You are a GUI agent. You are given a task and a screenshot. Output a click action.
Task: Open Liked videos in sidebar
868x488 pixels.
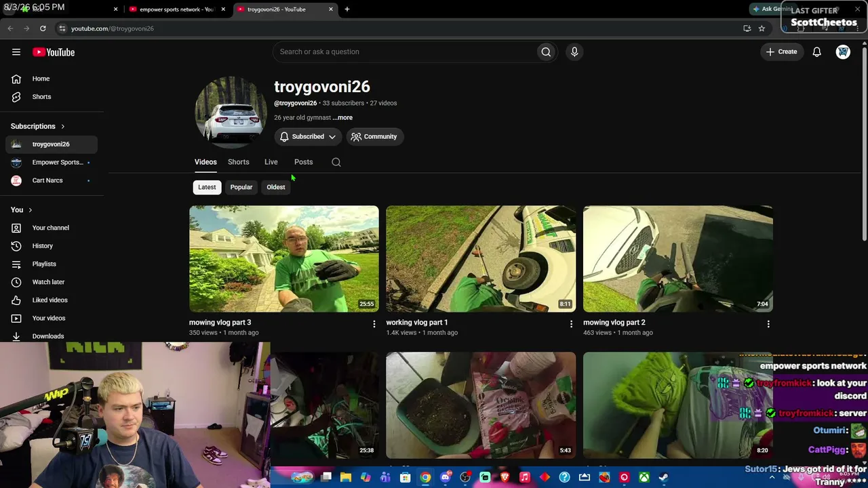click(x=52, y=300)
